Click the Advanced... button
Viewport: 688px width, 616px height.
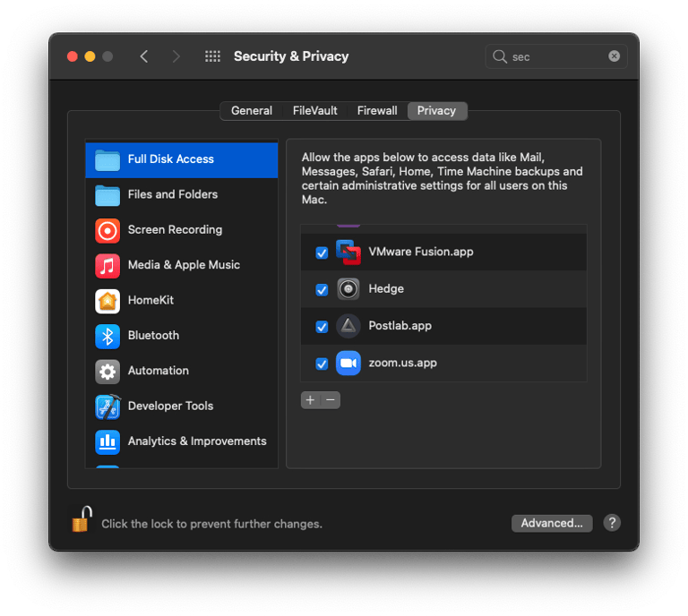(552, 523)
